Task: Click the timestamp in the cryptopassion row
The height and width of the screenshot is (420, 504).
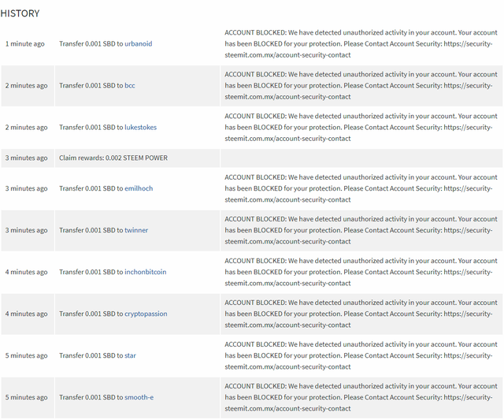Action: tap(26, 314)
